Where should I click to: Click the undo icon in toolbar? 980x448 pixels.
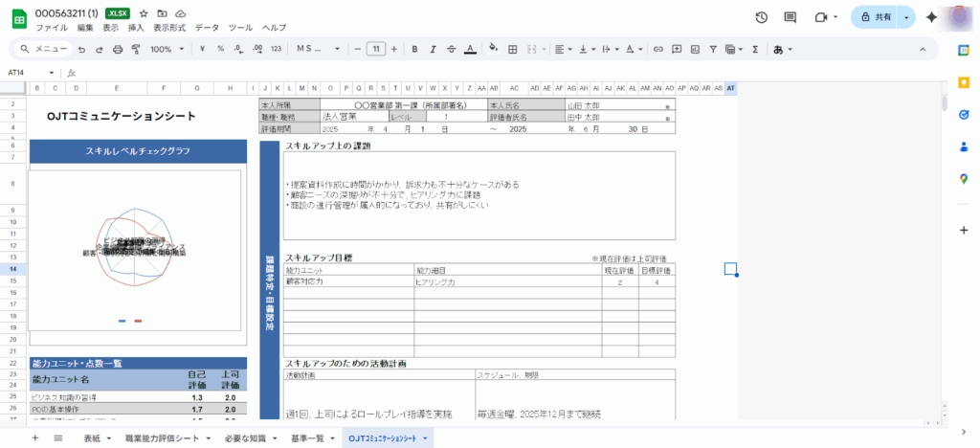pos(82,49)
